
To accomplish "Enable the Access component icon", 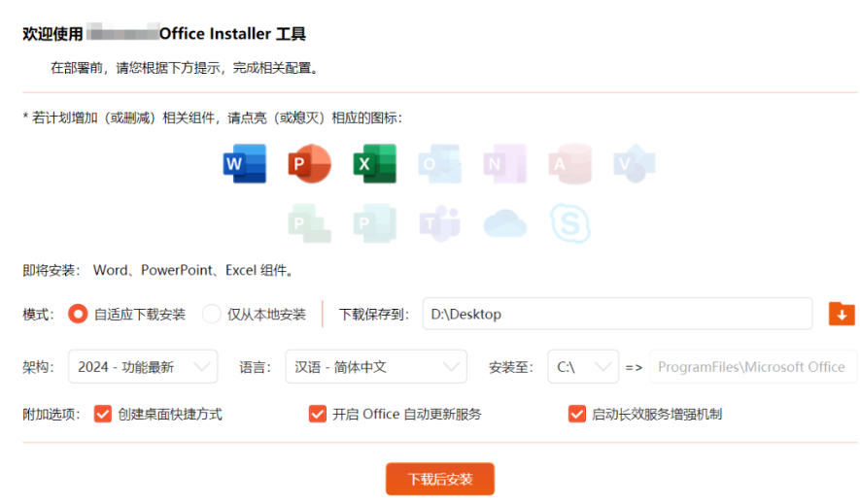I will (x=569, y=164).
